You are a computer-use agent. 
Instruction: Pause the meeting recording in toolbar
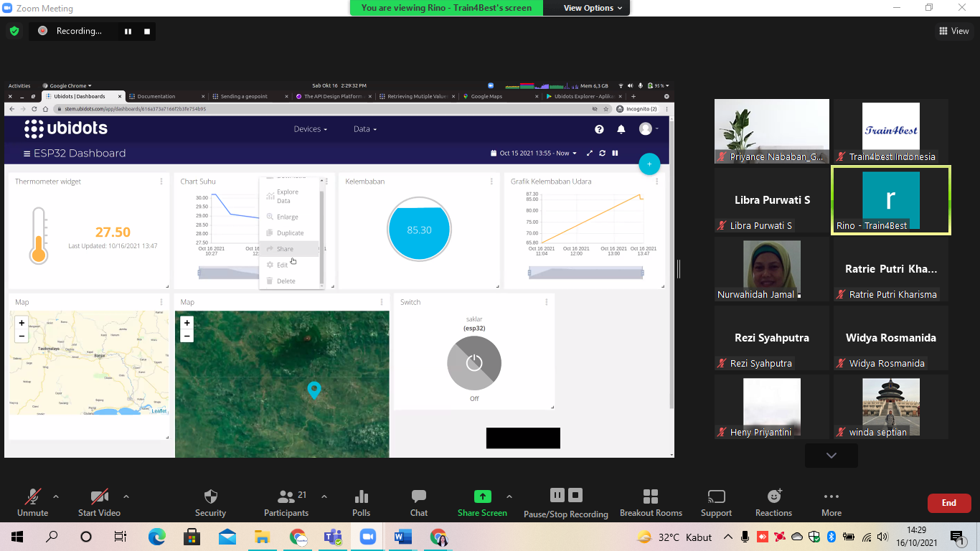[557, 495]
